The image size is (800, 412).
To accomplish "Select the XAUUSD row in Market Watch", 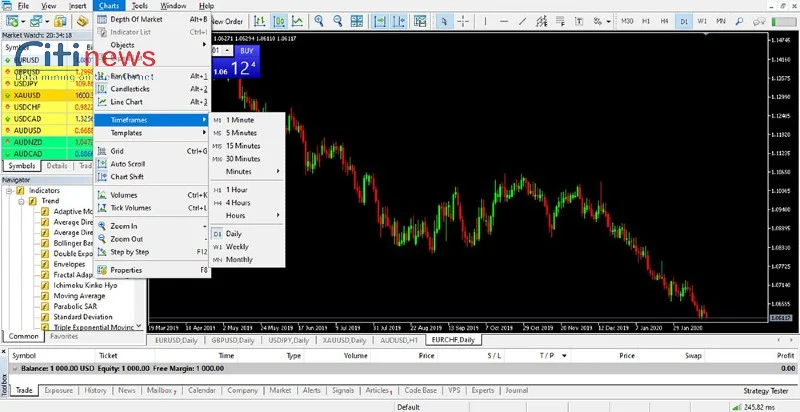I will (x=48, y=95).
